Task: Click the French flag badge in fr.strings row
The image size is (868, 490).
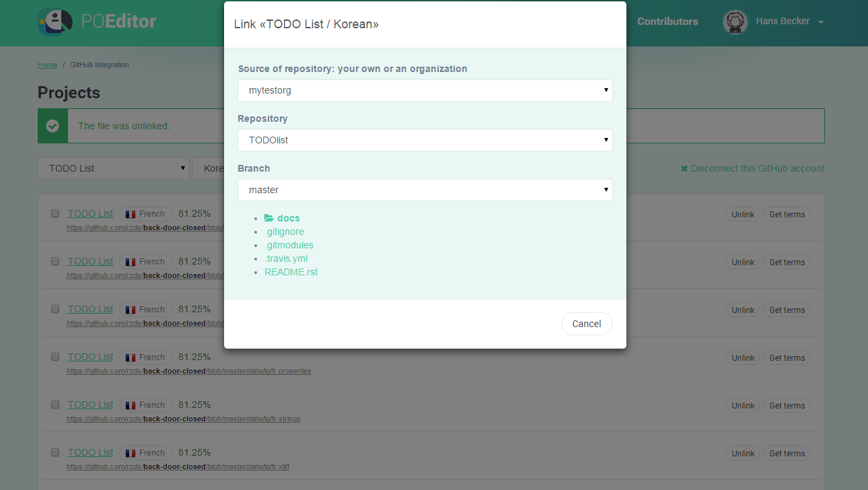Action: 146,405
